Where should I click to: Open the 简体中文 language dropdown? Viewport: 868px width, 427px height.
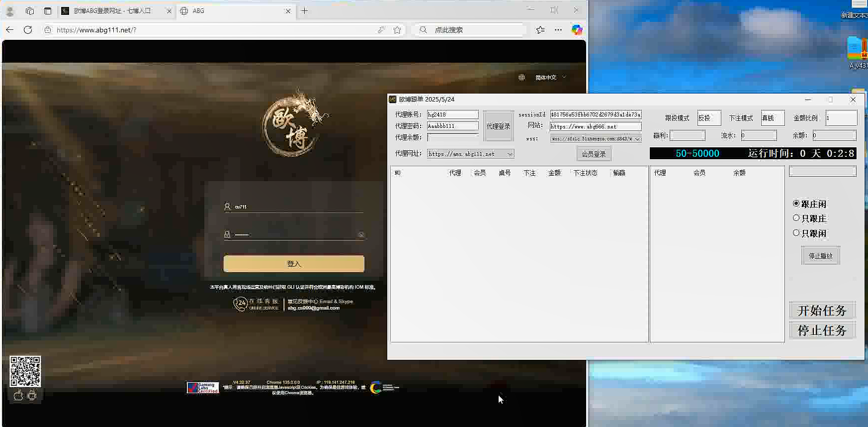pyautogui.click(x=550, y=78)
